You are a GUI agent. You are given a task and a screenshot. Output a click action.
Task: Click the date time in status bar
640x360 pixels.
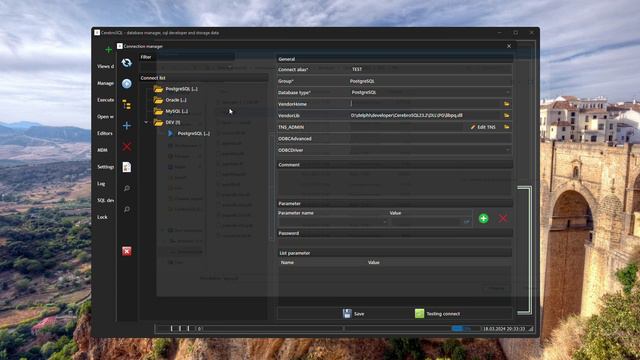click(x=504, y=329)
